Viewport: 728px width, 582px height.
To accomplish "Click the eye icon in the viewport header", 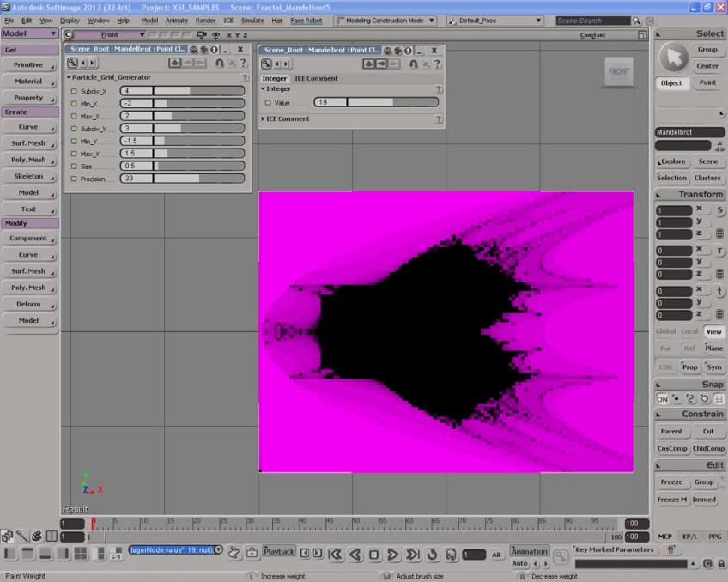I will tap(215, 35).
